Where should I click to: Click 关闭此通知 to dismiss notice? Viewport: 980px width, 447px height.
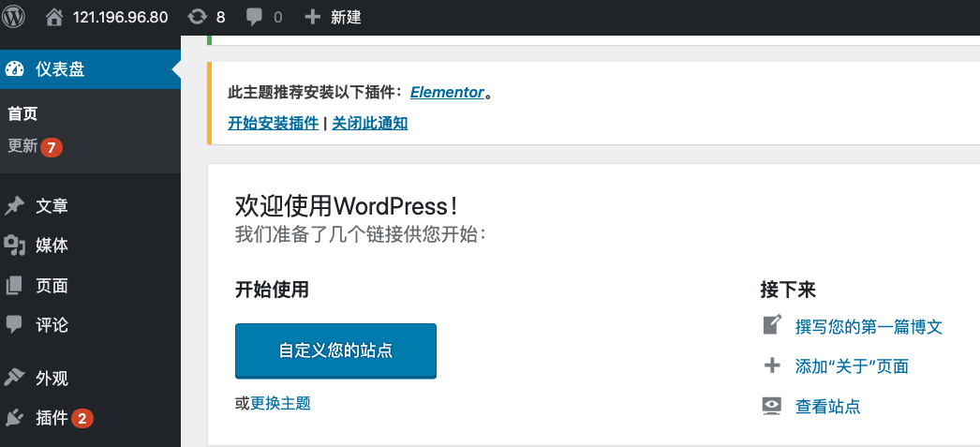pos(370,123)
